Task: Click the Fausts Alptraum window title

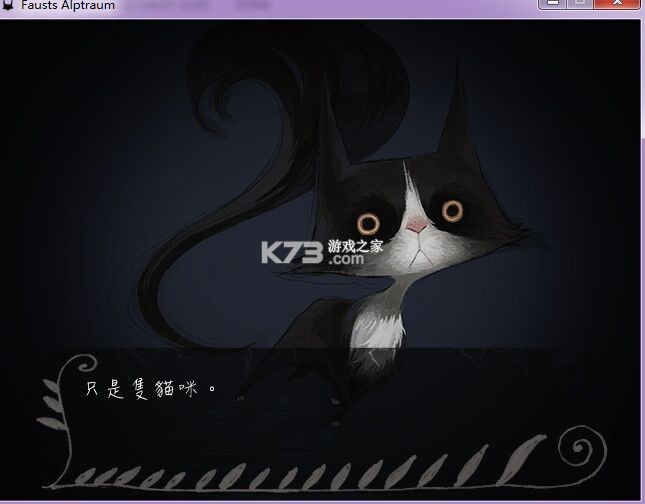Action: 68,5
